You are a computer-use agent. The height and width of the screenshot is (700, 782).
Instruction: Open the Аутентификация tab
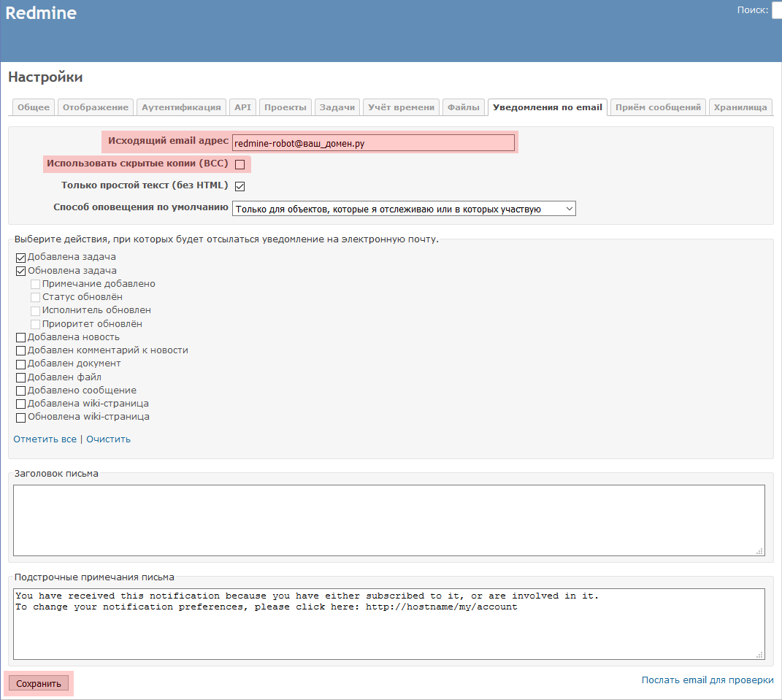pos(181,107)
